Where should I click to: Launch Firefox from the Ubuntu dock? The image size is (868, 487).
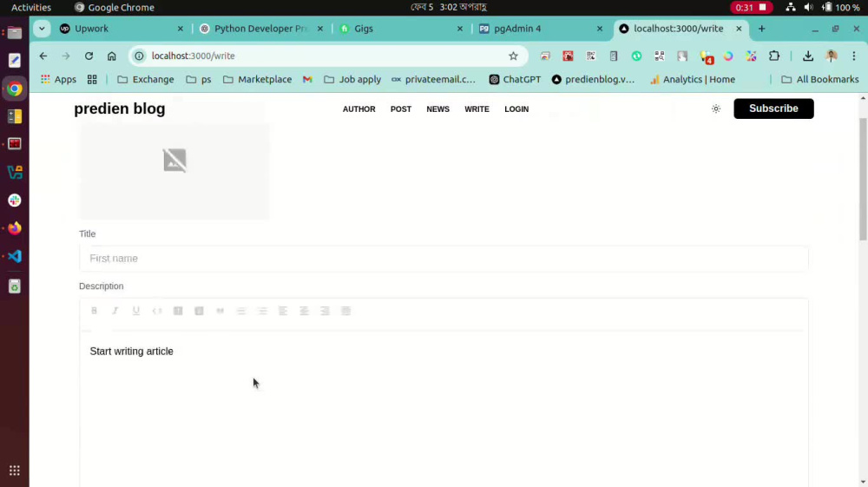pos(15,228)
